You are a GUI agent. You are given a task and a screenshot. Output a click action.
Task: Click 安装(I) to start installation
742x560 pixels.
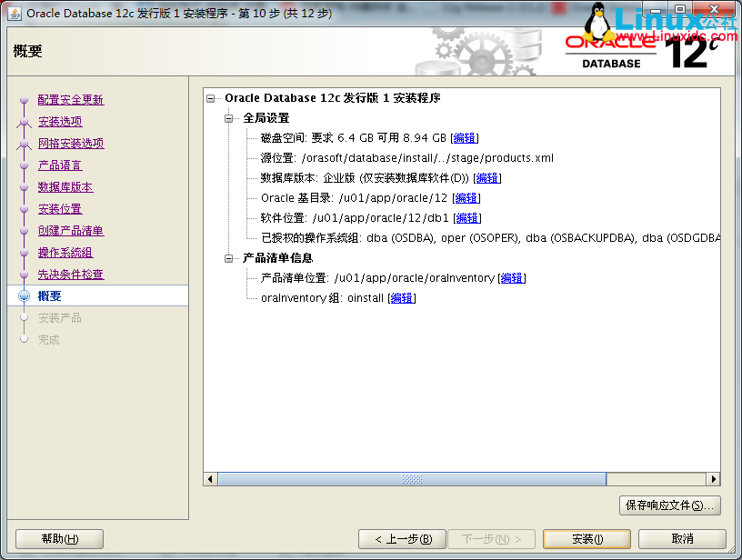tap(587, 538)
